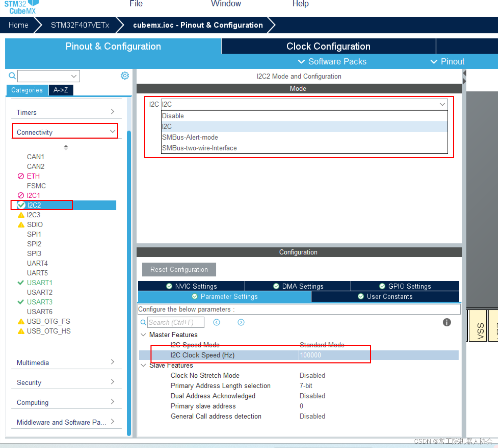Open the File menu
498x448 pixels.
pyautogui.click(x=136, y=4)
